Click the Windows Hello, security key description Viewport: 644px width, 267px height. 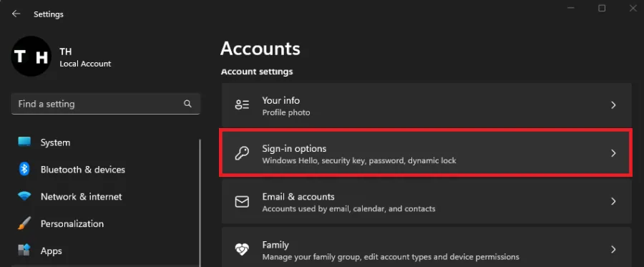(x=359, y=160)
